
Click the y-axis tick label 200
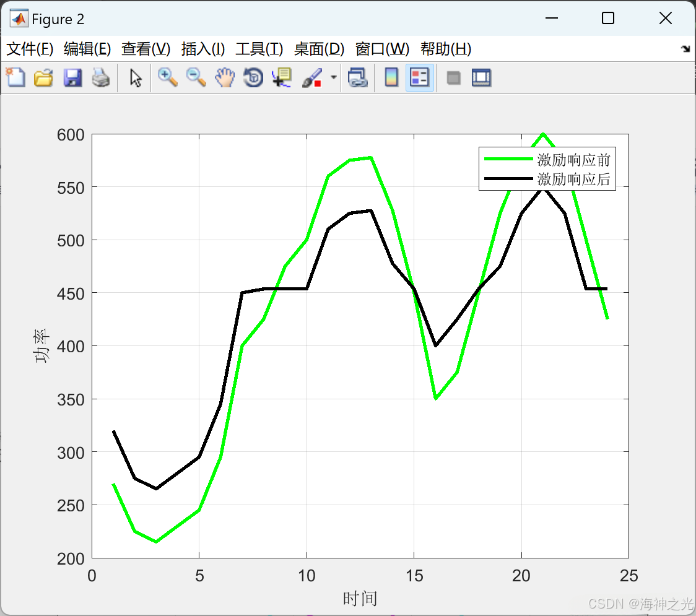coord(71,558)
